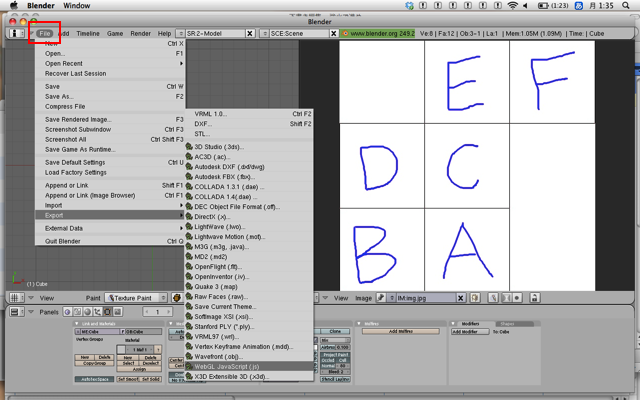Select Compress File menu entry

[110, 107]
